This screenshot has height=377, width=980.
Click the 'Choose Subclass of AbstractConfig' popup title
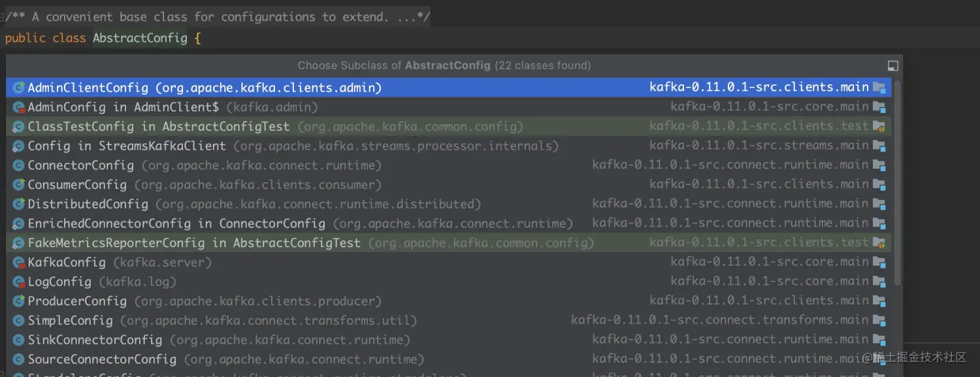(x=444, y=65)
